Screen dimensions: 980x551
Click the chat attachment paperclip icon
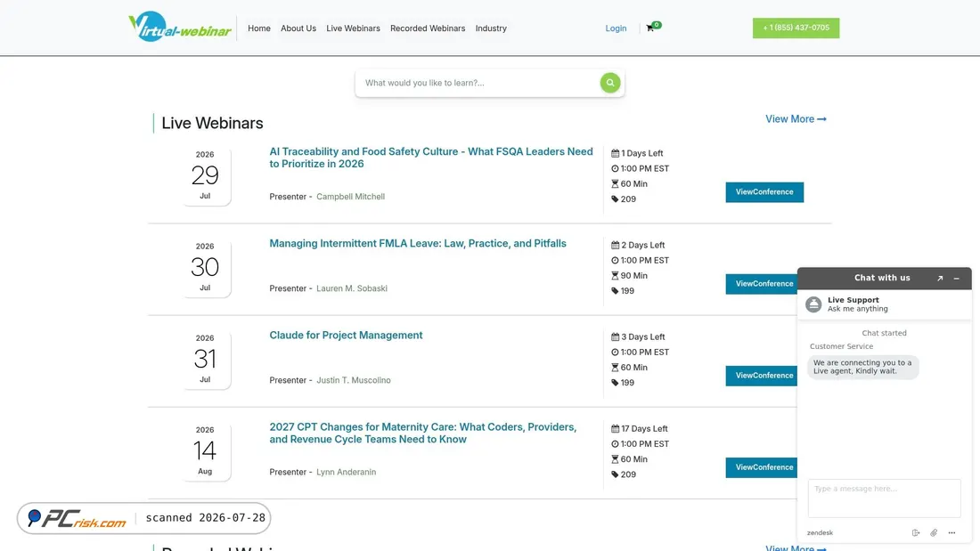coord(934,533)
